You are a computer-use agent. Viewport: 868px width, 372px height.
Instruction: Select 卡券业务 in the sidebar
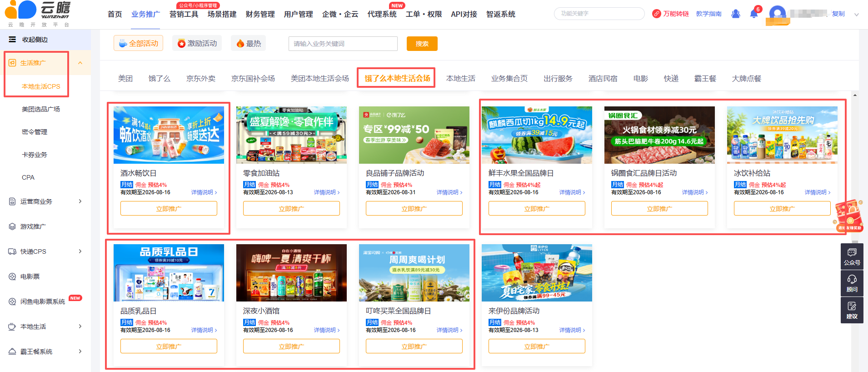click(35, 155)
